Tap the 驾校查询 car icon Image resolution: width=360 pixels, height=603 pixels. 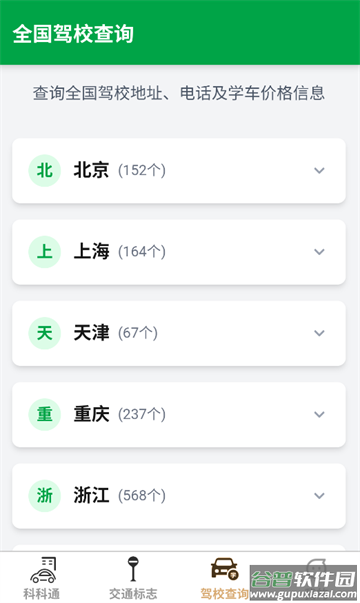point(225,569)
